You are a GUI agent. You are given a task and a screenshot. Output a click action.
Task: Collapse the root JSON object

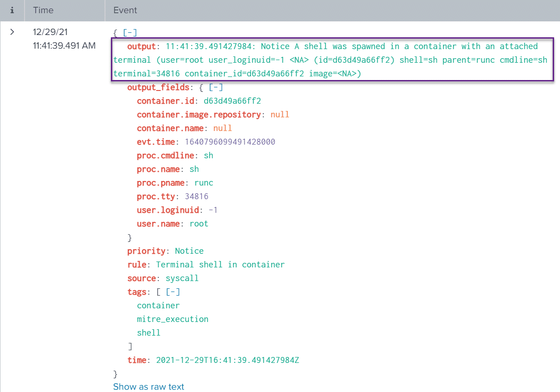click(130, 32)
